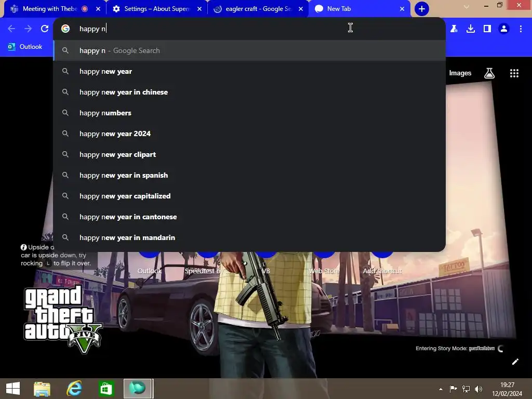Toggle the side panel icon
532x399 pixels.
[487, 29]
